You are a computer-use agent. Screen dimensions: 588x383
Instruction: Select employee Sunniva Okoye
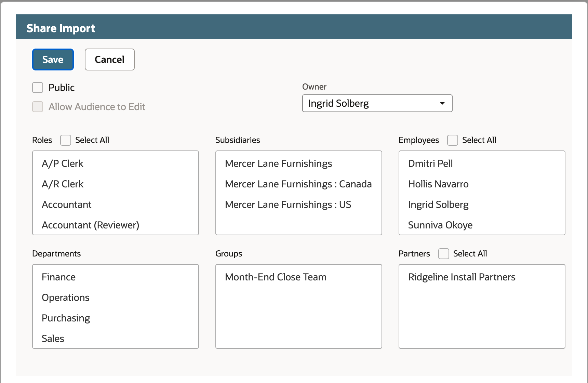[482, 225]
